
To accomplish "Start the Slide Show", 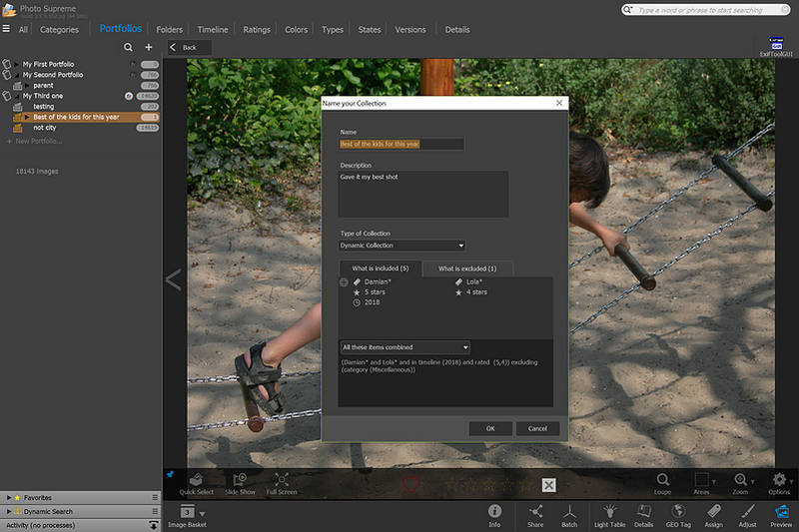I will [x=239, y=482].
